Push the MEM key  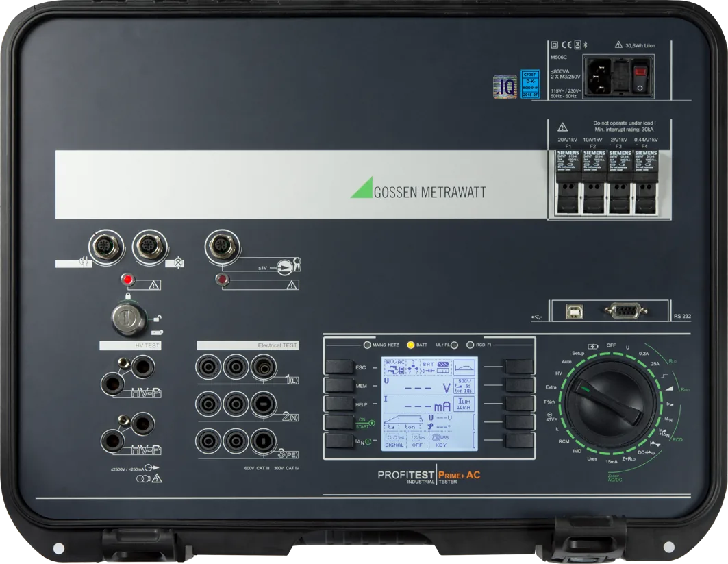pos(339,385)
